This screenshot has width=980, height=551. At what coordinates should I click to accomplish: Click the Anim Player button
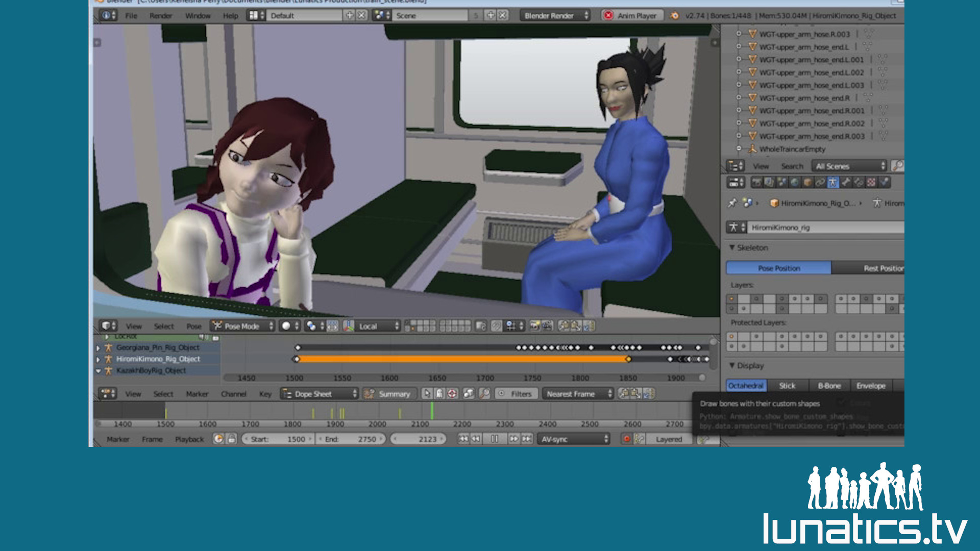tap(631, 16)
